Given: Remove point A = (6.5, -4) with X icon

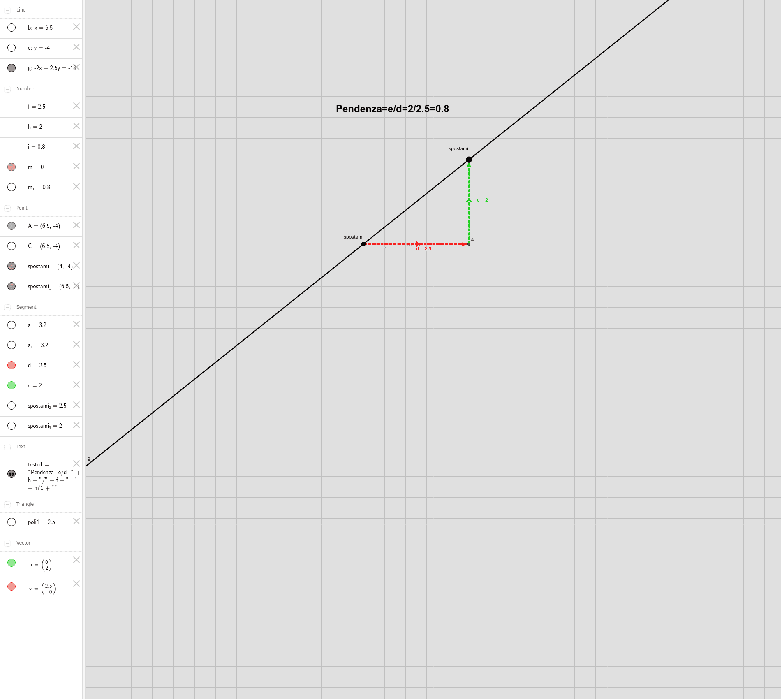Looking at the screenshot, I should pyautogui.click(x=76, y=225).
